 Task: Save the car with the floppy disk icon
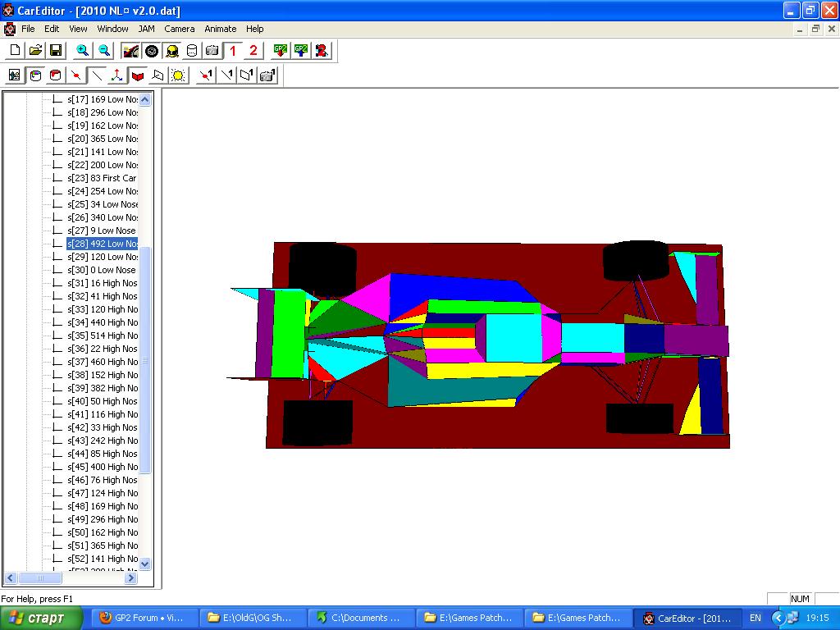(56, 51)
